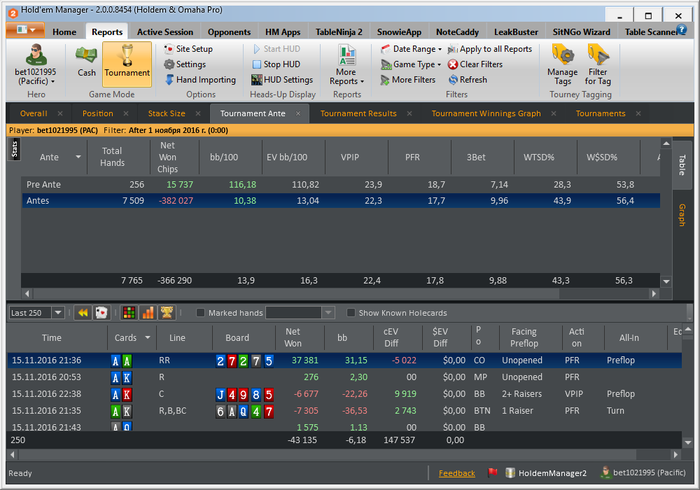Click Stop HUD

[276, 64]
